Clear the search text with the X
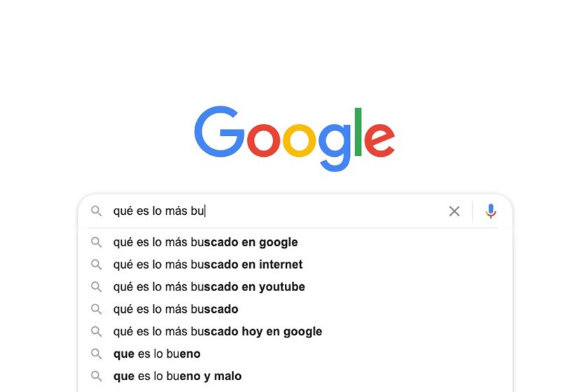The width and height of the screenshot is (588, 392). click(454, 211)
